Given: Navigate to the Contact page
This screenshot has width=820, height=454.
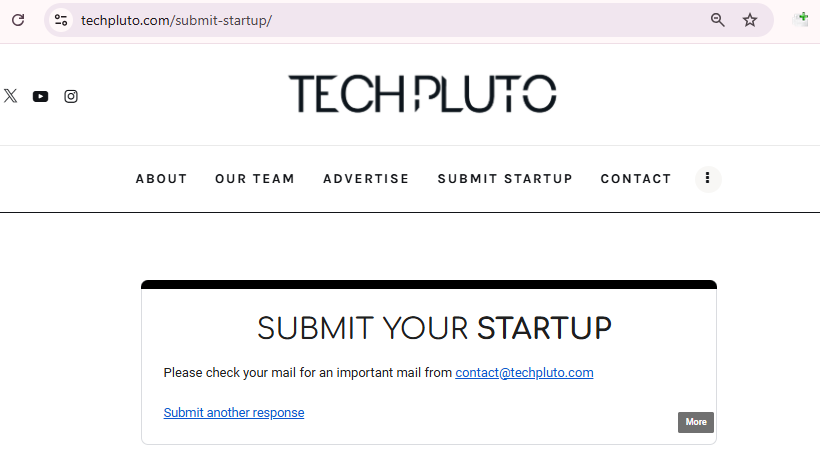Looking at the screenshot, I should click(636, 179).
